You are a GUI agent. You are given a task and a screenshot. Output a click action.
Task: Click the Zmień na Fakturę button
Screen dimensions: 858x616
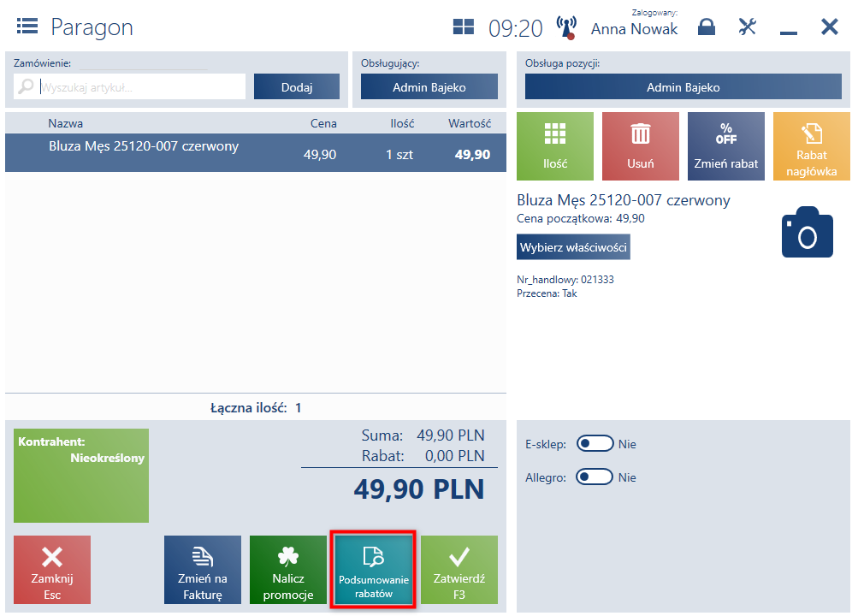point(203,570)
